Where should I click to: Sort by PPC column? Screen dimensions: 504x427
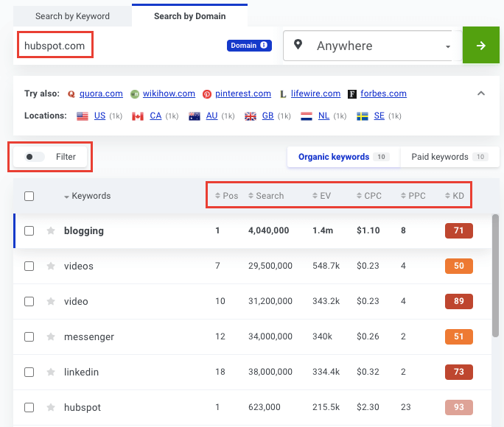[x=413, y=196]
